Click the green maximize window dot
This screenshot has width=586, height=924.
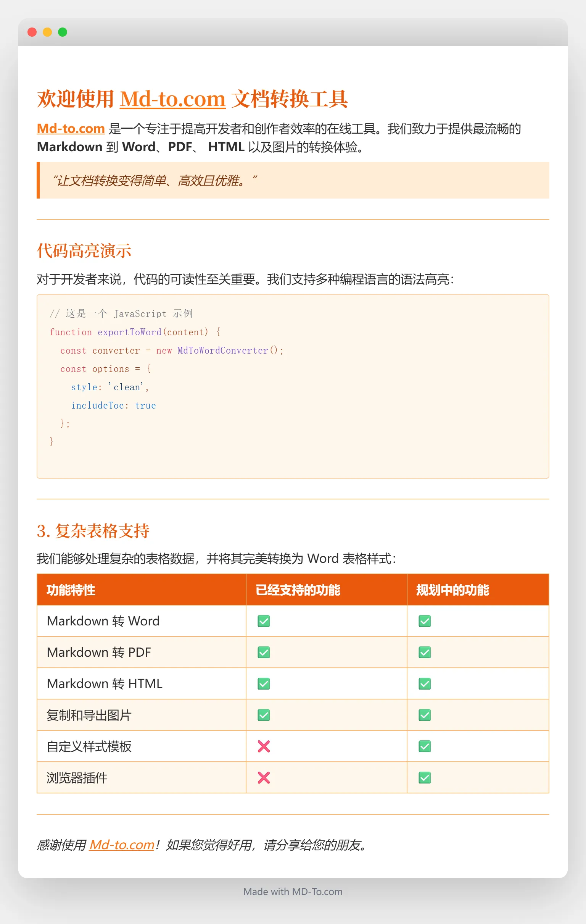click(63, 32)
